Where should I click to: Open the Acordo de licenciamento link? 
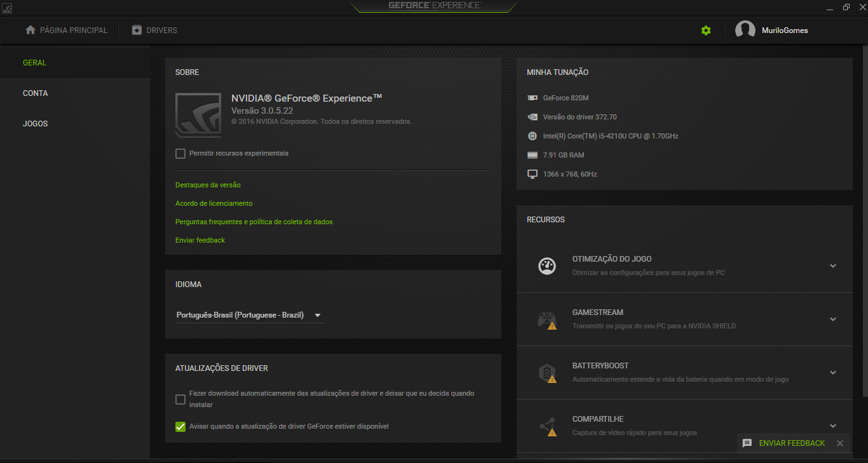[214, 203]
